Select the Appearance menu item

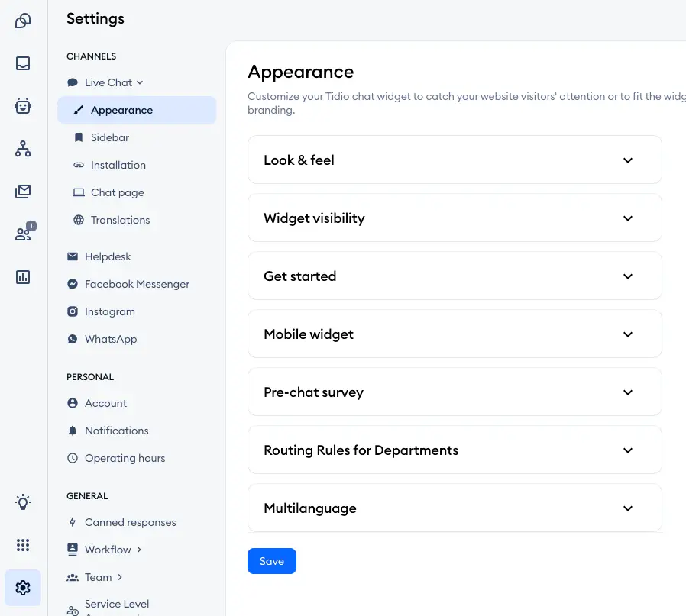137,110
